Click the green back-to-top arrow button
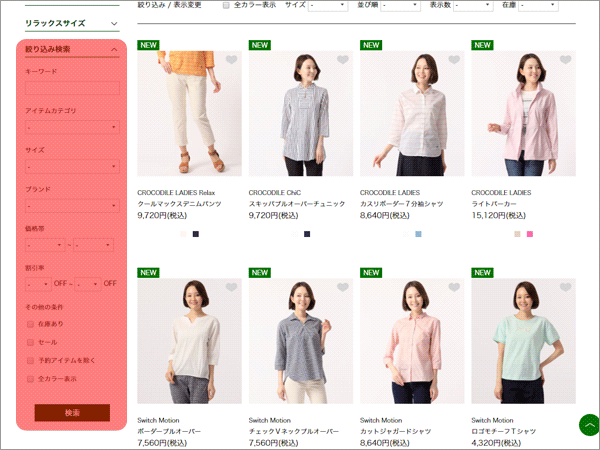The height and width of the screenshot is (450, 600). point(589,425)
